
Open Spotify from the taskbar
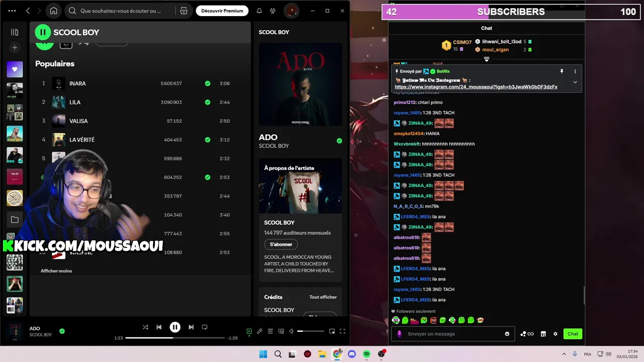click(366, 354)
